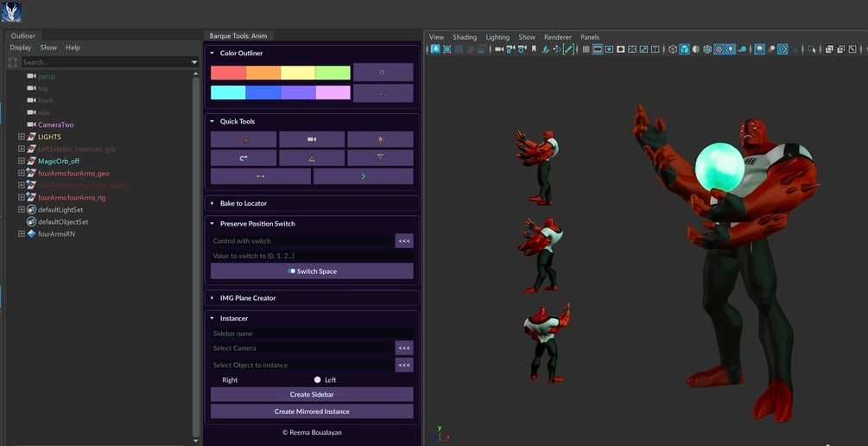Toggle the X-Ray icon
The width and height of the screenshot is (868, 446).
pos(829,48)
